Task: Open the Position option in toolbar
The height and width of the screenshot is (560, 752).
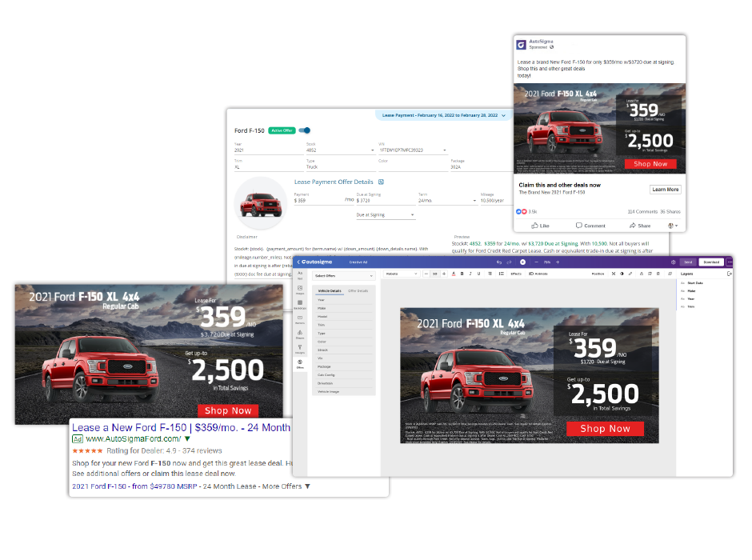Action: pyautogui.click(x=598, y=274)
